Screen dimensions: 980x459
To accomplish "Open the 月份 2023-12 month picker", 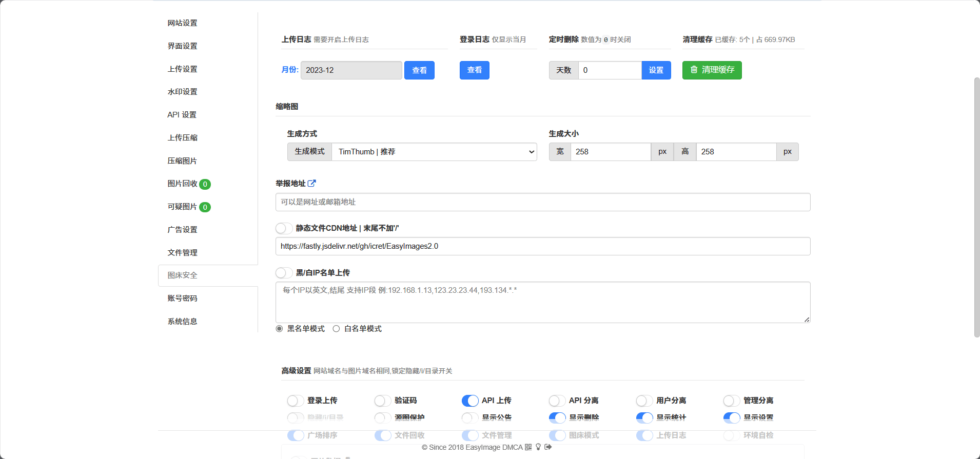I will pos(351,70).
